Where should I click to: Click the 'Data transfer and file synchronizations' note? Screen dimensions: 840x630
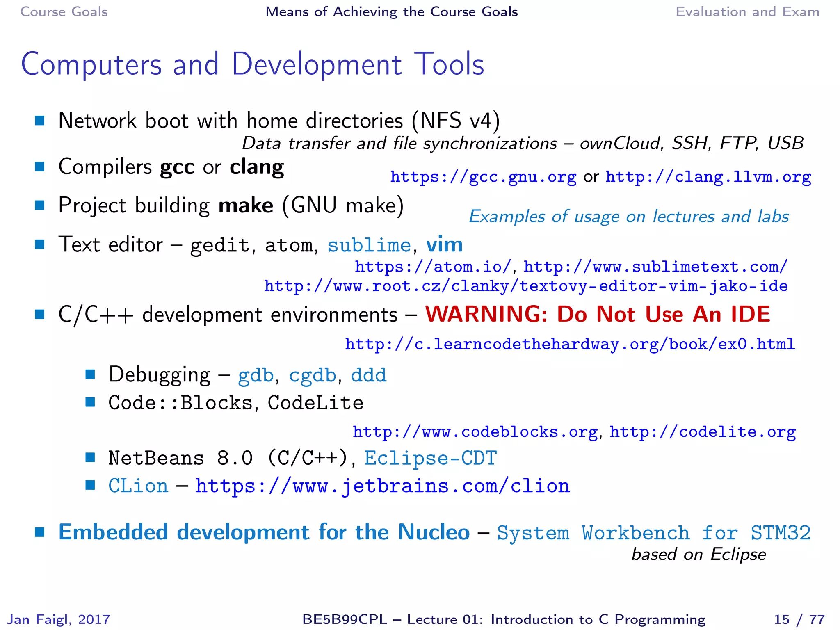(x=523, y=143)
